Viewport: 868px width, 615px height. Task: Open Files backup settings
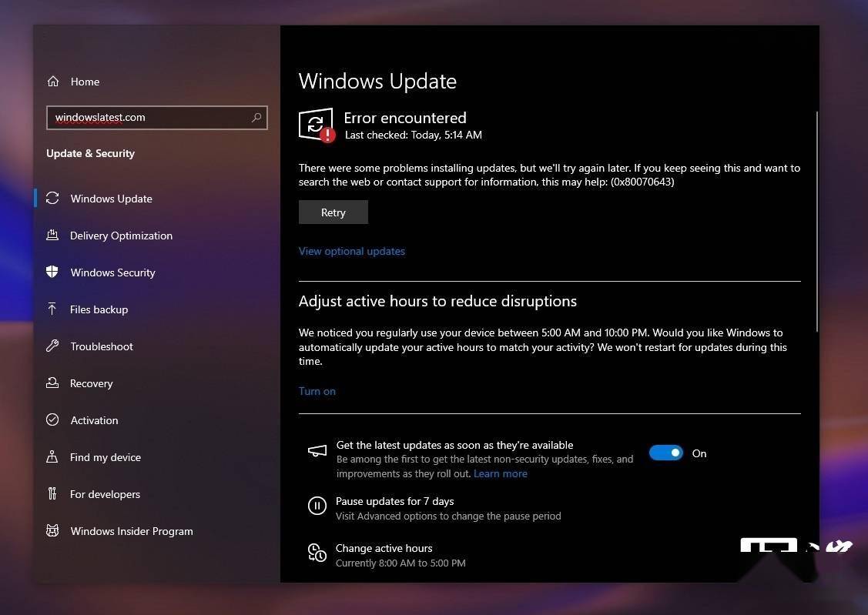(x=99, y=309)
